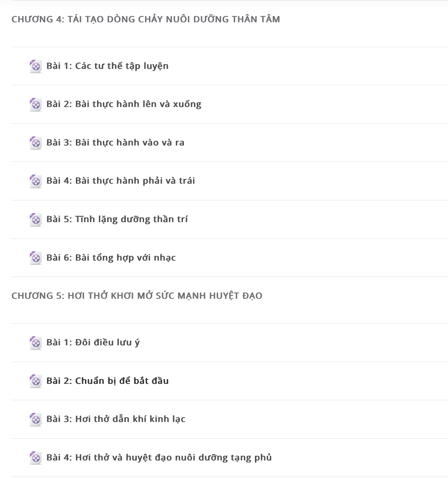Collapse the Chương 4 section header

(146, 19)
